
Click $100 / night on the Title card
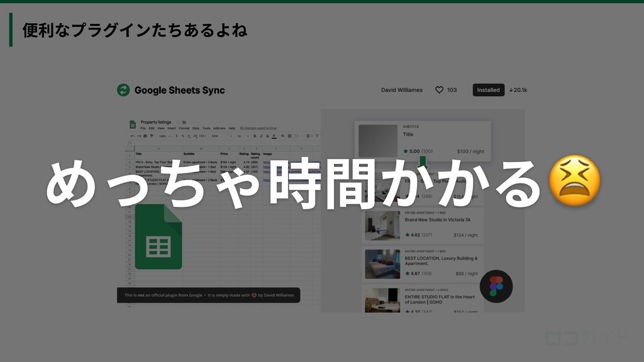click(470, 151)
